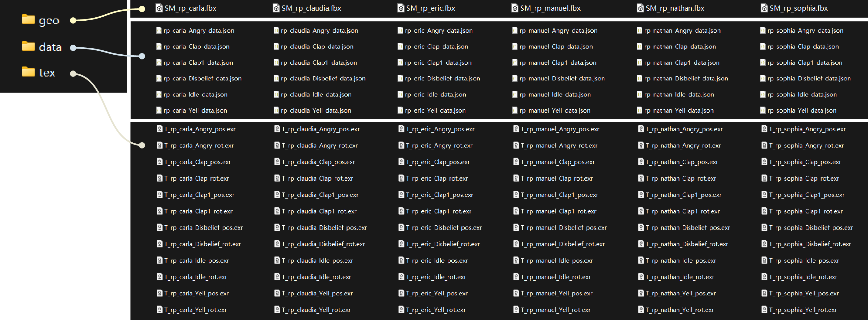Select file rp_eric_Yell_data.json
This screenshot has height=320, width=868.
pyautogui.click(x=435, y=111)
